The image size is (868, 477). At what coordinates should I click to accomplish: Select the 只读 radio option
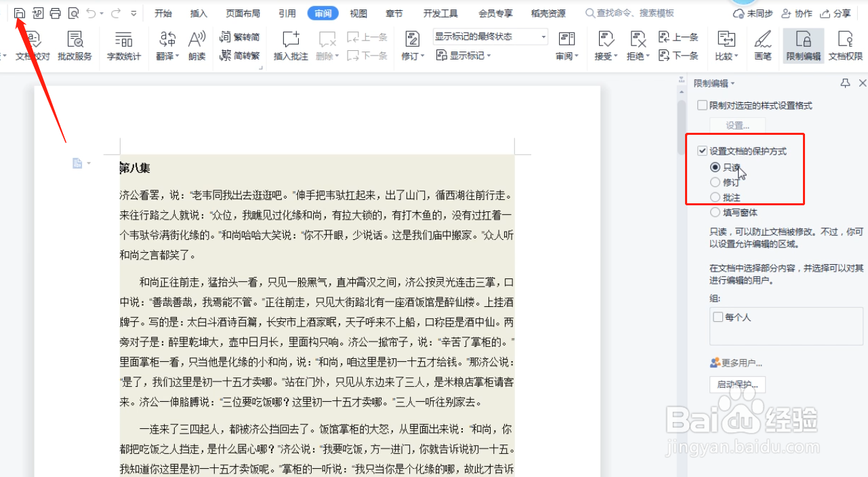click(715, 167)
